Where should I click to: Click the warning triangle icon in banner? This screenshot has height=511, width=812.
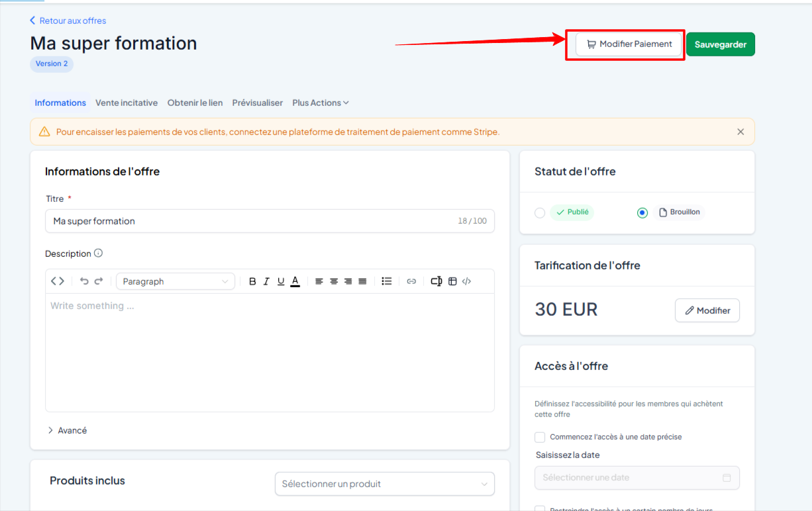tap(44, 132)
